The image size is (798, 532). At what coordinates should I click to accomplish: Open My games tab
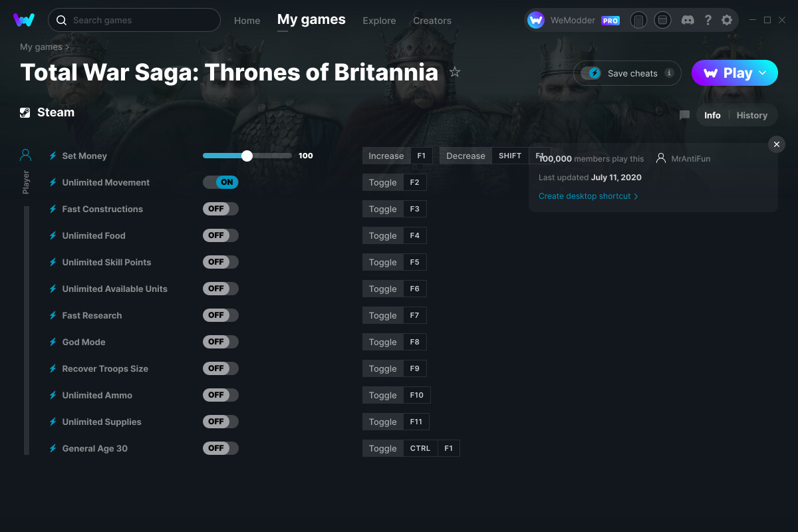click(311, 19)
